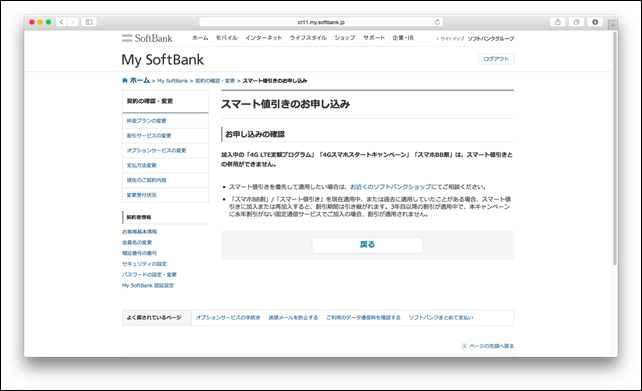Open the My SoftBank 認証設定 link
The image size is (642, 391).
tap(148, 285)
